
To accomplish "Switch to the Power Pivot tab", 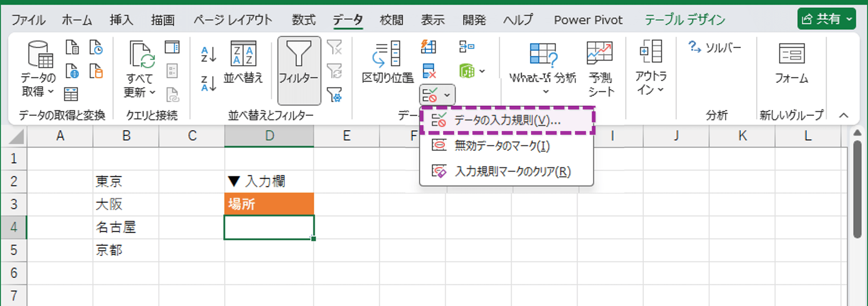I will tap(588, 20).
